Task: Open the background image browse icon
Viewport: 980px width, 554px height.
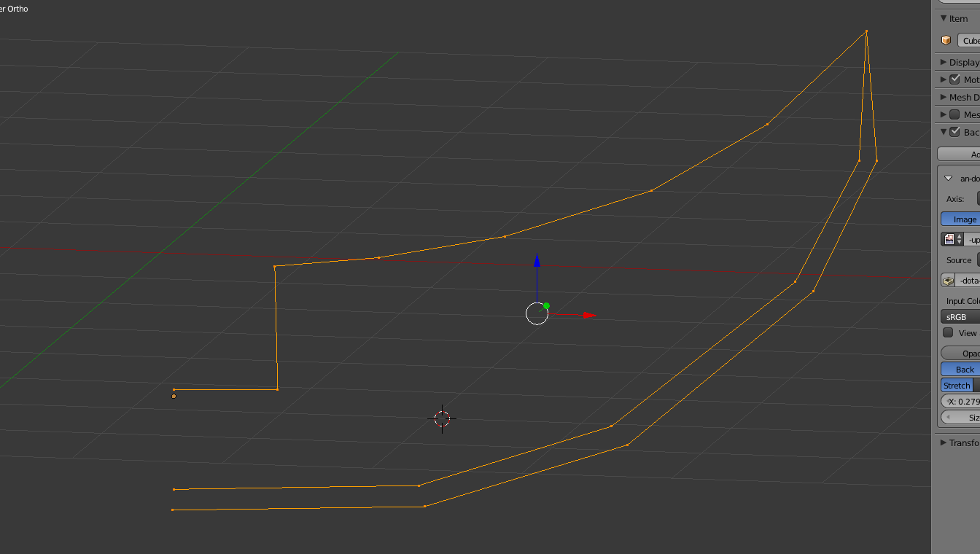Action: coord(954,239)
